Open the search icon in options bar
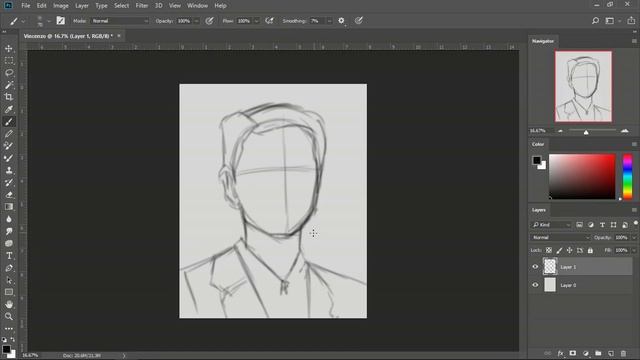Image resolution: width=640 pixels, height=360 pixels. click(595, 21)
